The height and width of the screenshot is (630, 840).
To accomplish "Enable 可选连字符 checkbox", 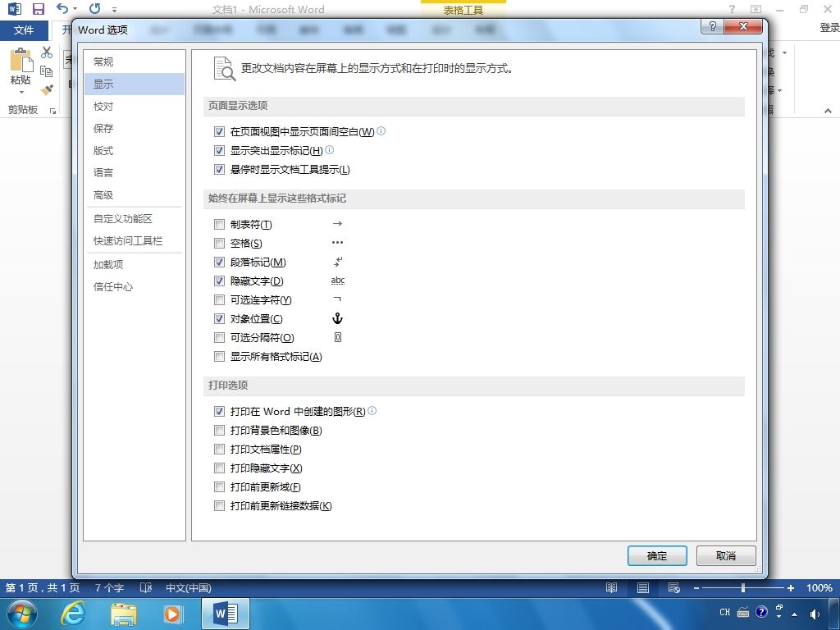I will 219,299.
